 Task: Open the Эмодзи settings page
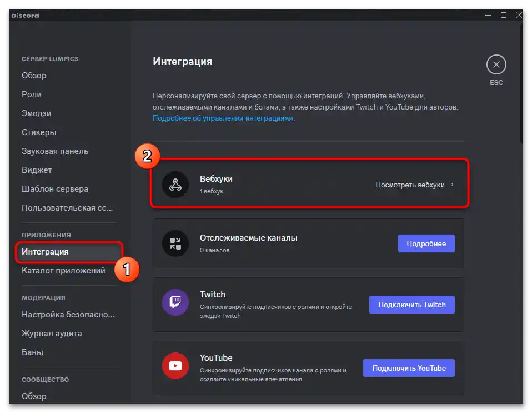[x=36, y=113]
